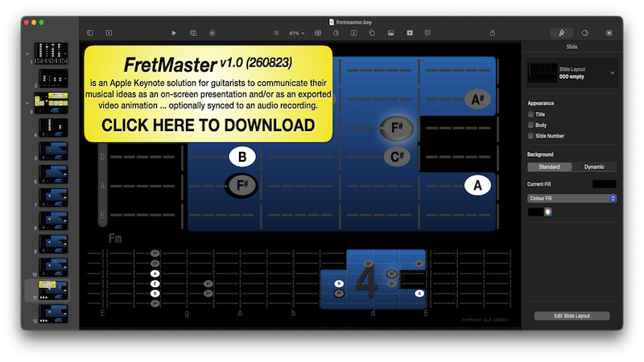The height and width of the screenshot is (362, 644).
Task: Select the black-ringed F# note on A string
Action: pyautogui.click(x=242, y=186)
